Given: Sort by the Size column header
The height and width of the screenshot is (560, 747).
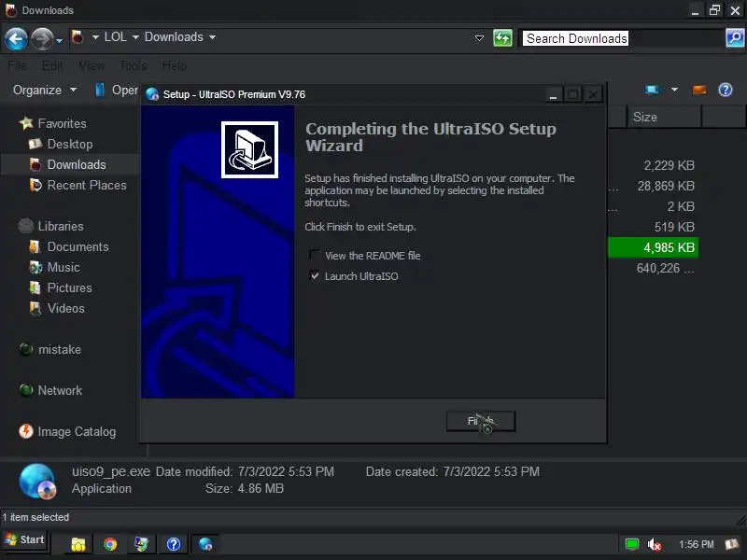Looking at the screenshot, I should coord(664,118).
